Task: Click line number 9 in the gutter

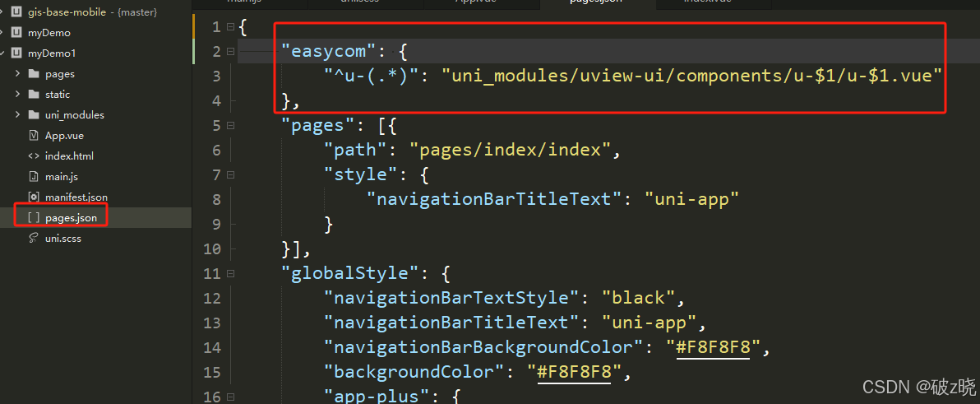Action: click(216, 225)
